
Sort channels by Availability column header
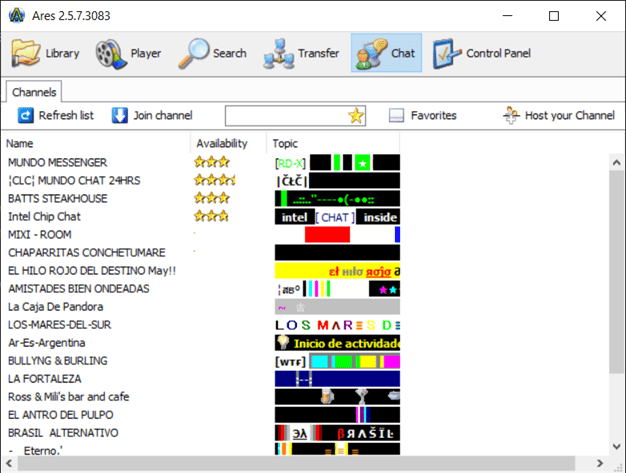click(228, 143)
